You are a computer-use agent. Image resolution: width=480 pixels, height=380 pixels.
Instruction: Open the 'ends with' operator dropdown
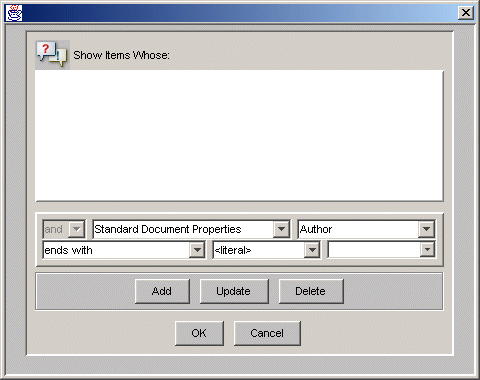pyautogui.click(x=197, y=250)
